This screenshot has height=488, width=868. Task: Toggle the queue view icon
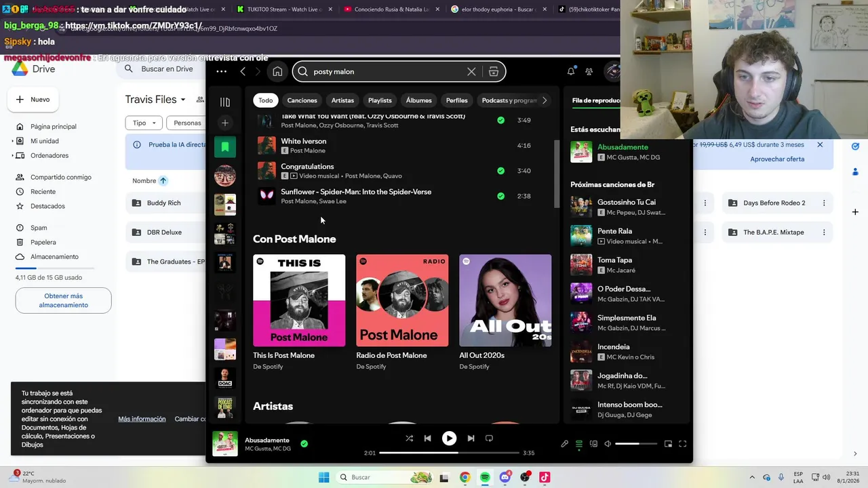[x=579, y=444]
